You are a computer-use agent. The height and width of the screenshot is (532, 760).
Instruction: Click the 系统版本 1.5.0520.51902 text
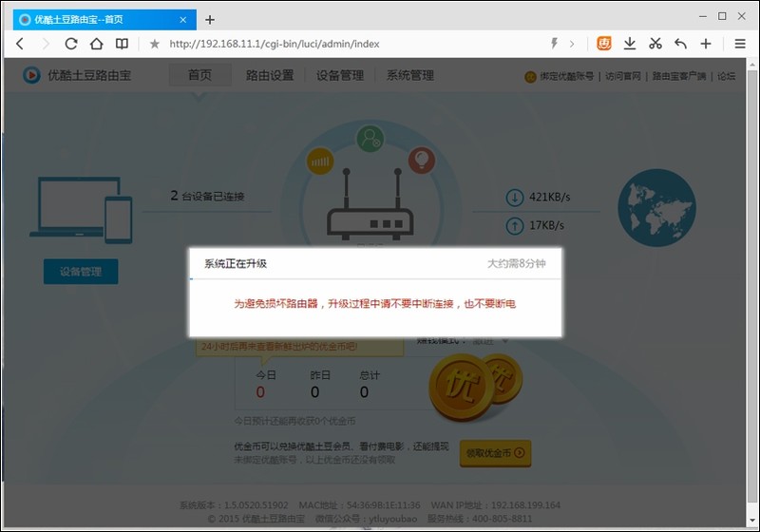(234, 505)
